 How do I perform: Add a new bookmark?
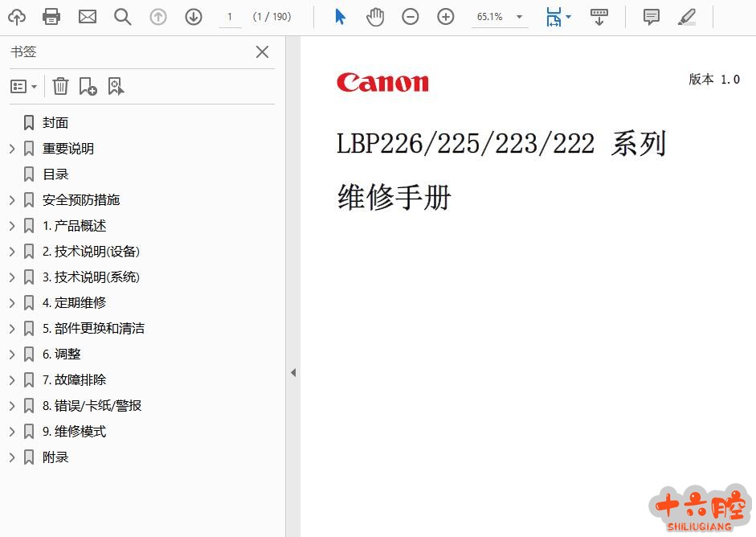[x=88, y=86]
